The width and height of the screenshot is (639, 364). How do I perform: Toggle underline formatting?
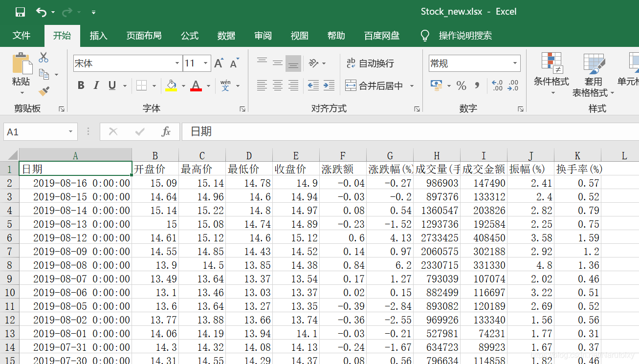click(x=112, y=86)
